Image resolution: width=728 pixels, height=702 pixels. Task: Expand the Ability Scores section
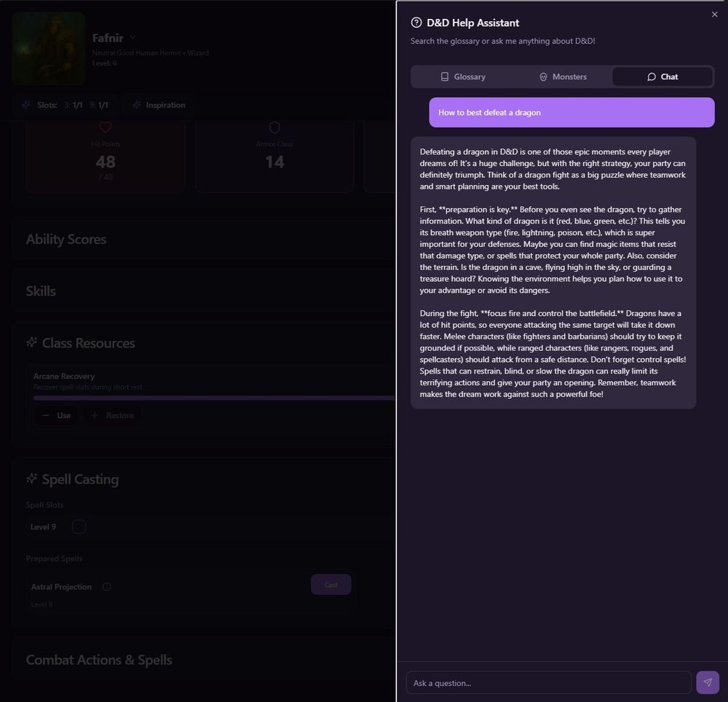66,240
